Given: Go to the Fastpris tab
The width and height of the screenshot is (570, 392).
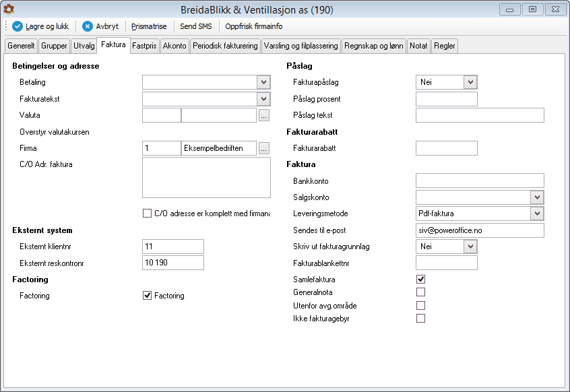Looking at the screenshot, I should click(x=144, y=46).
